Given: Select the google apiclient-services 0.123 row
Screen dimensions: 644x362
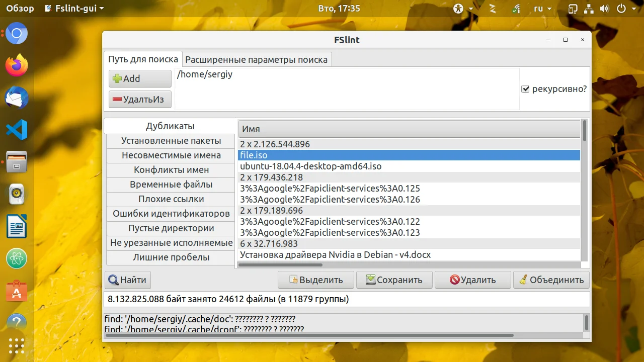Looking at the screenshot, I should click(x=409, y=233).
